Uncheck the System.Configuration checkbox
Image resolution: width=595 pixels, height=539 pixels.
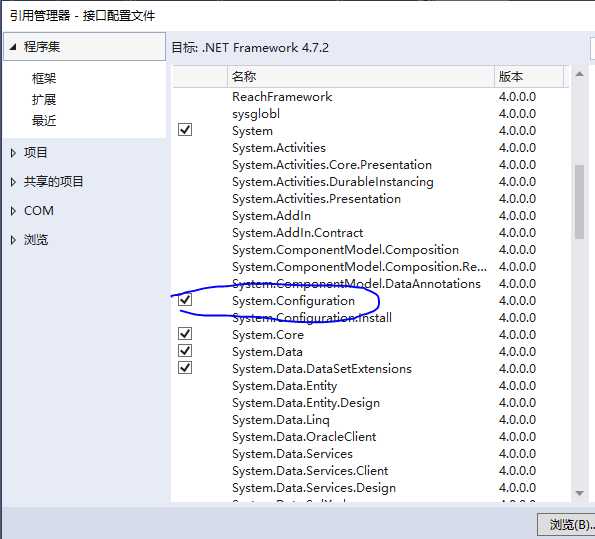coord(185,300)
